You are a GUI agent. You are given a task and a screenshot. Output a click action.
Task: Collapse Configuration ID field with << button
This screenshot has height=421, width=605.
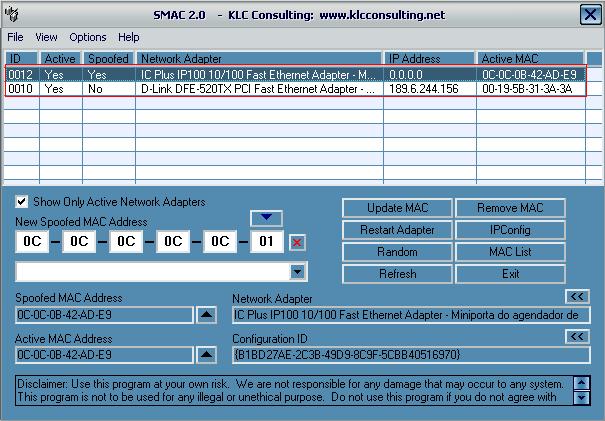pos(577,336)
